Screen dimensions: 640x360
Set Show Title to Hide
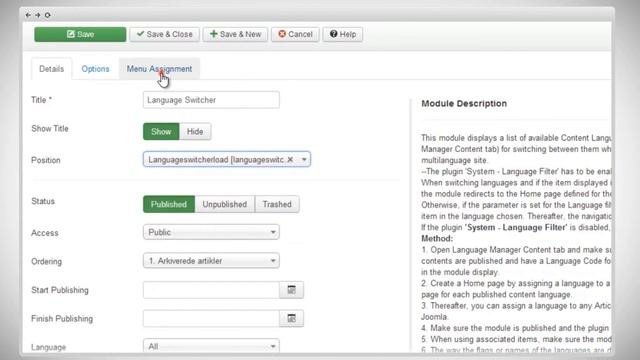click(195, 131)
